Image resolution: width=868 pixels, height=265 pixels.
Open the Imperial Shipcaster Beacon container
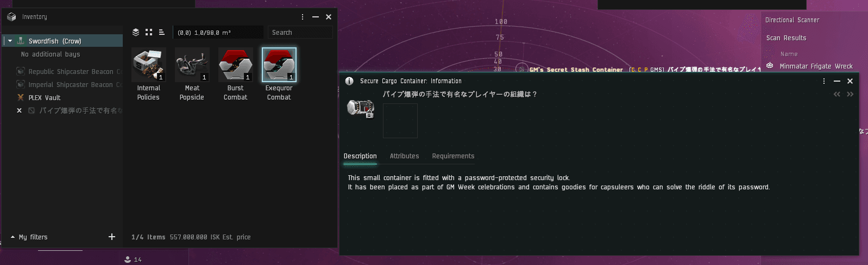(x=69, y=84)
